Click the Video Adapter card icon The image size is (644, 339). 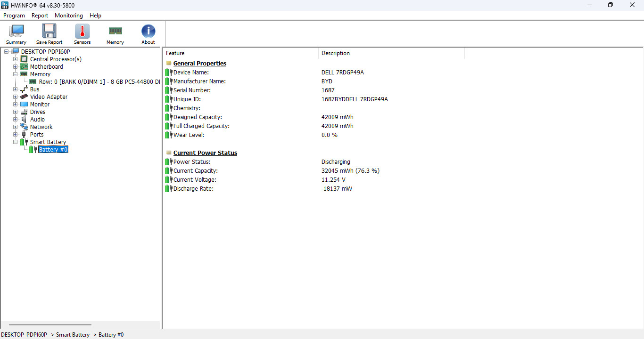click(x=24, y=97)
